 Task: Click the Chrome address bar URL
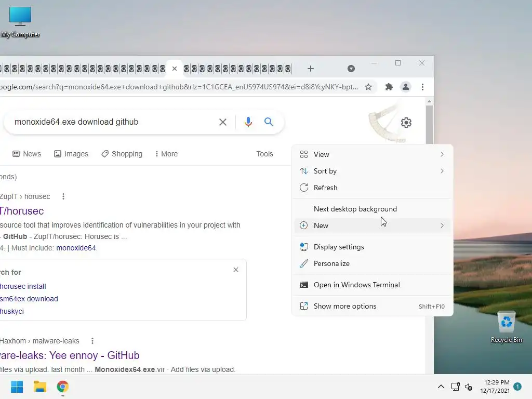coord(179,87)
